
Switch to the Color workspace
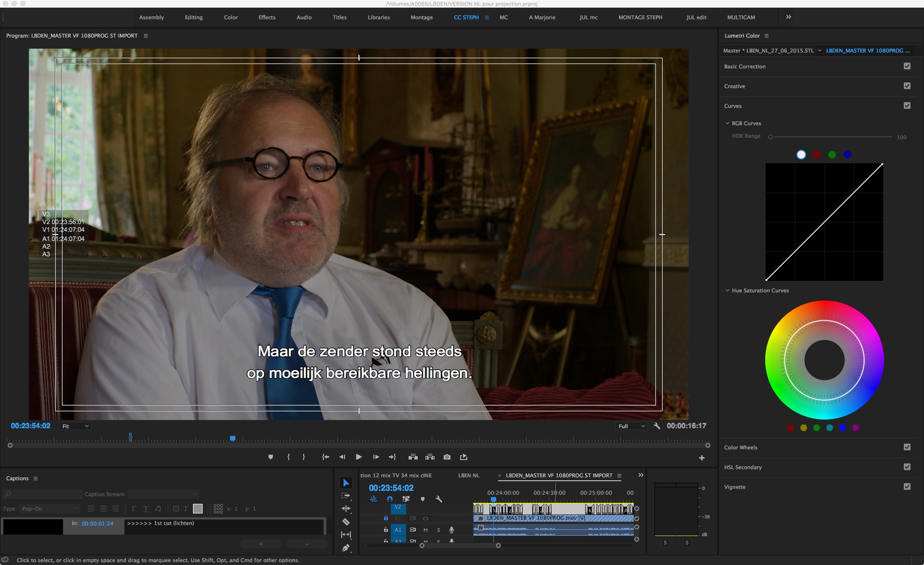click(x=231, y=17)
